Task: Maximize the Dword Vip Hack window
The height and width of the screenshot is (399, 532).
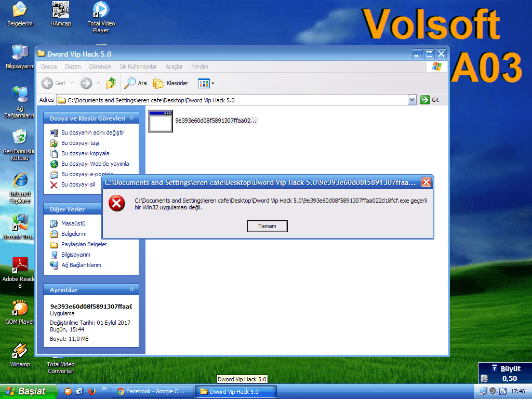Action: [429, 54]
